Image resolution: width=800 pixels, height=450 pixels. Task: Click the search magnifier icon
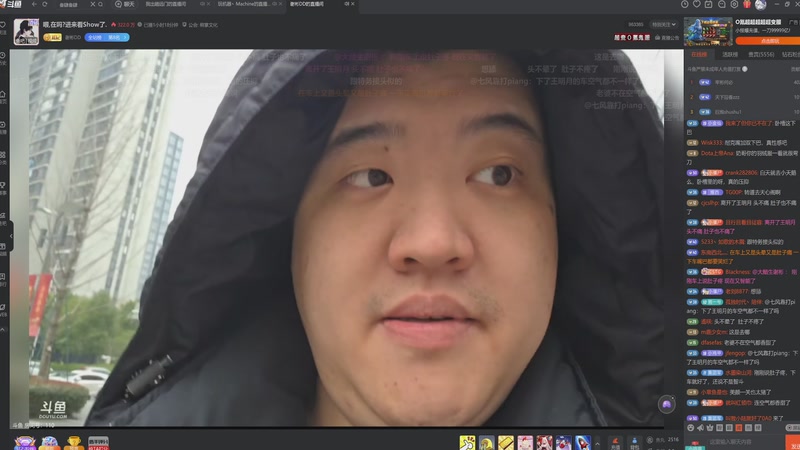click(101, 4)
